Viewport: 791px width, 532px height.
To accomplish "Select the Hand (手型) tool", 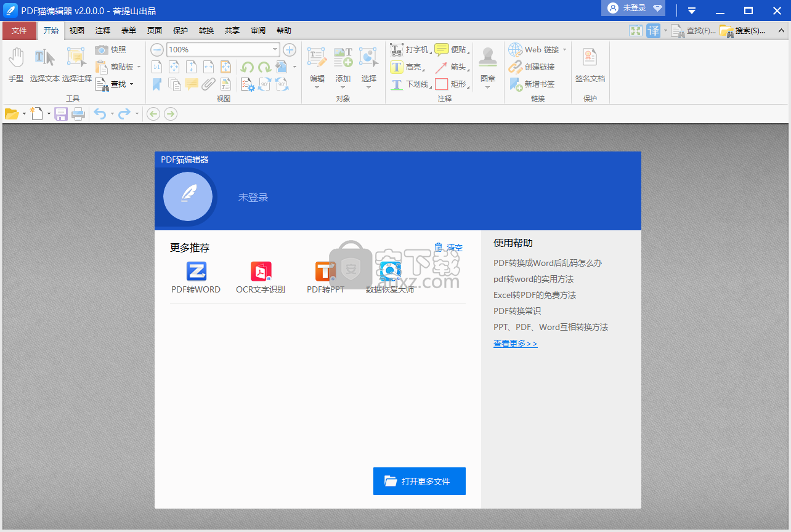I will [16, 65].
